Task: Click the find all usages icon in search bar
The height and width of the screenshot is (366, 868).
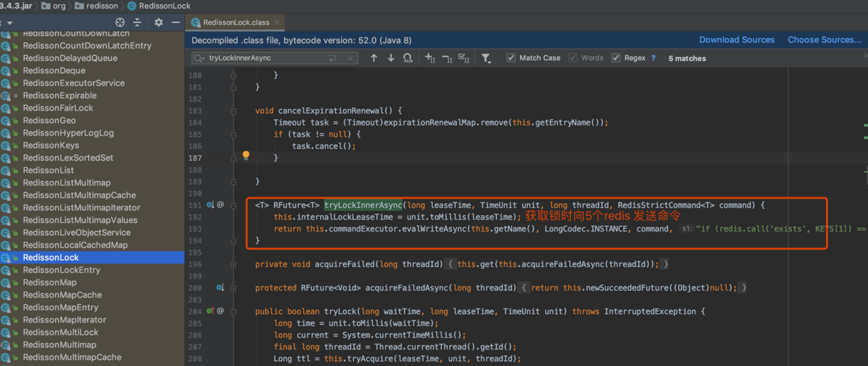Action: (408, 58)
